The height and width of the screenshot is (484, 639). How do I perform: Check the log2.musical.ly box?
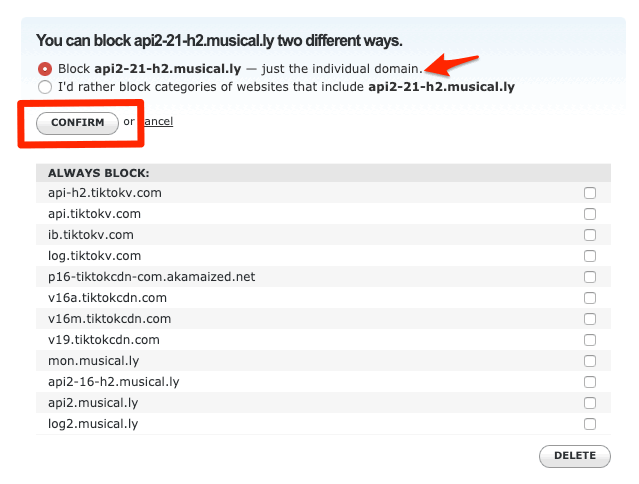[590, 424]
